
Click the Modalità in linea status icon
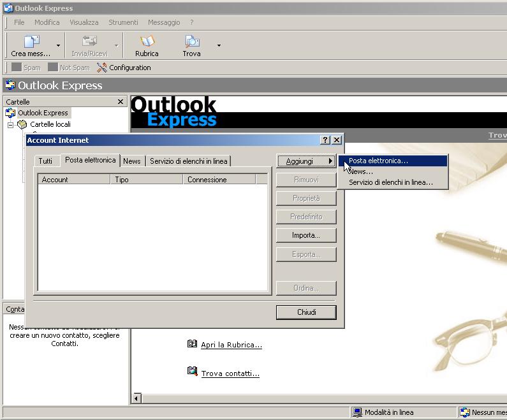(x=358, y=412)
